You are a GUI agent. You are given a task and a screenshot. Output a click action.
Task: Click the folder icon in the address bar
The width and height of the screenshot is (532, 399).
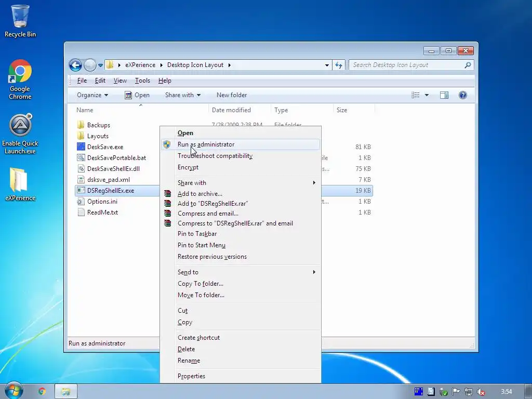(110, 65)
